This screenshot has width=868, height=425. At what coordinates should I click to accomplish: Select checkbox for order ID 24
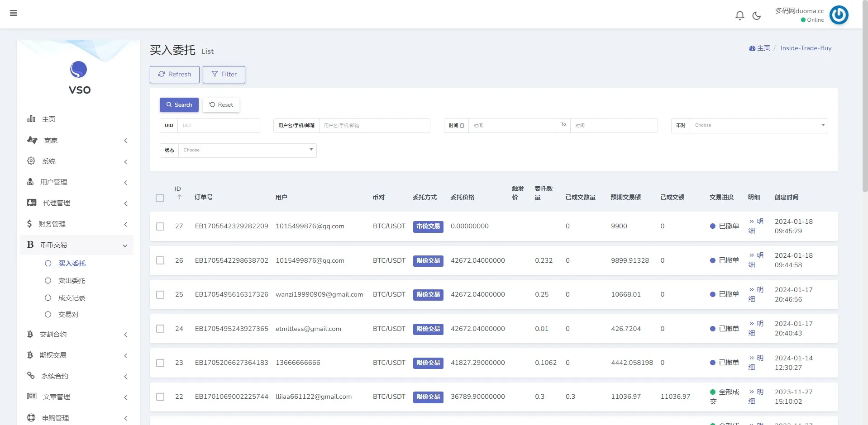160,329
